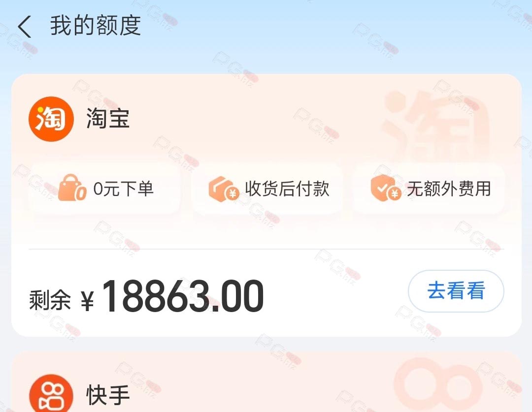This screenshot has height=412, width=532.
Task: Select the 无额外费用 feature chip
Action: tap(429, 189)
